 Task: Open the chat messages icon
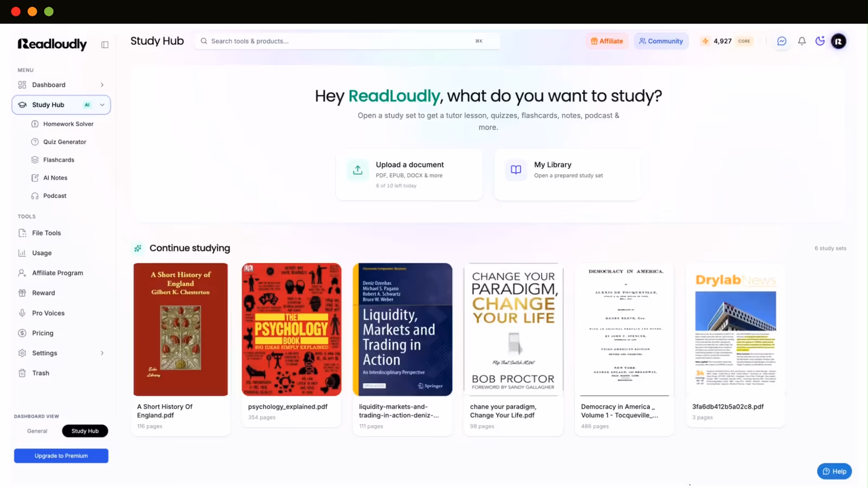[782, 41]
